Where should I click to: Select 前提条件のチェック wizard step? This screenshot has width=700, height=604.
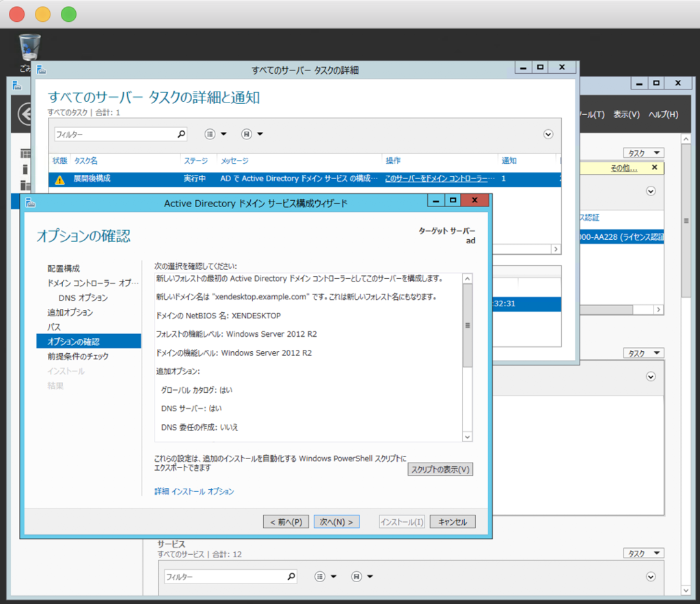pos(78,357)
